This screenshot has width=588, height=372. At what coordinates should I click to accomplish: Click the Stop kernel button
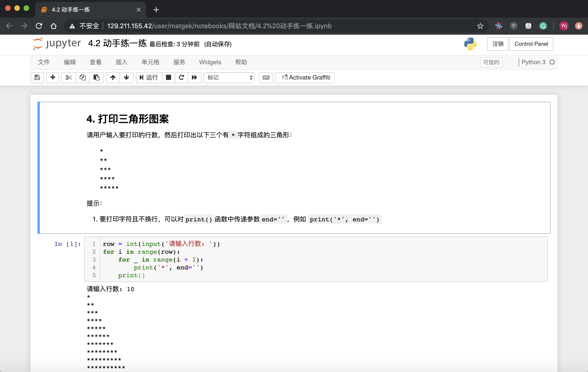pyautogui.click(x=168, y=78)
